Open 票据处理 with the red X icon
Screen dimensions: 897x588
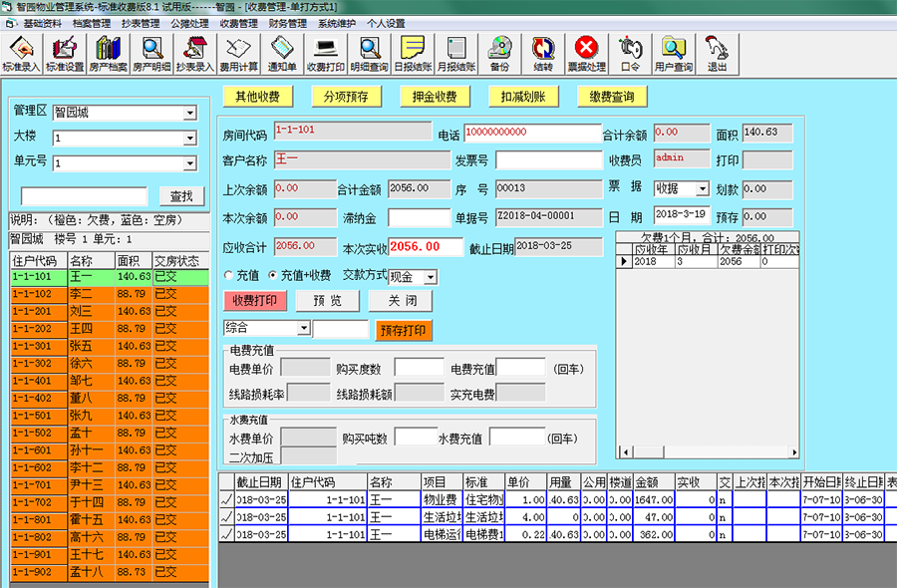(586, 54)
